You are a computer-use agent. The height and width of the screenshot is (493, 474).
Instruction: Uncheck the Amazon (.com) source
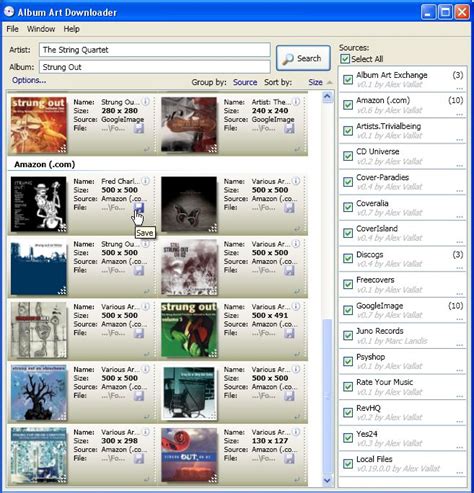tap(348, 105)
